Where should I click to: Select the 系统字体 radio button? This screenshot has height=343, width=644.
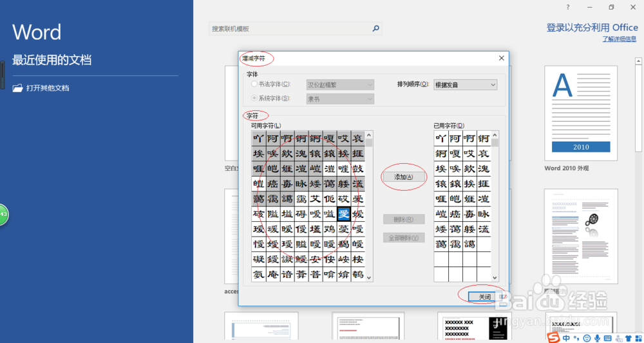tap(254, 98)
